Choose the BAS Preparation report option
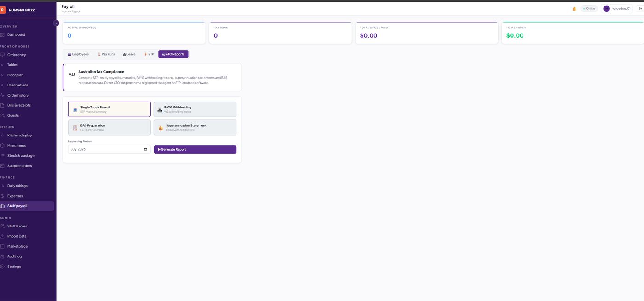Image resolution: width=644 pixels, height=301 pixels. tap(109, 127)
